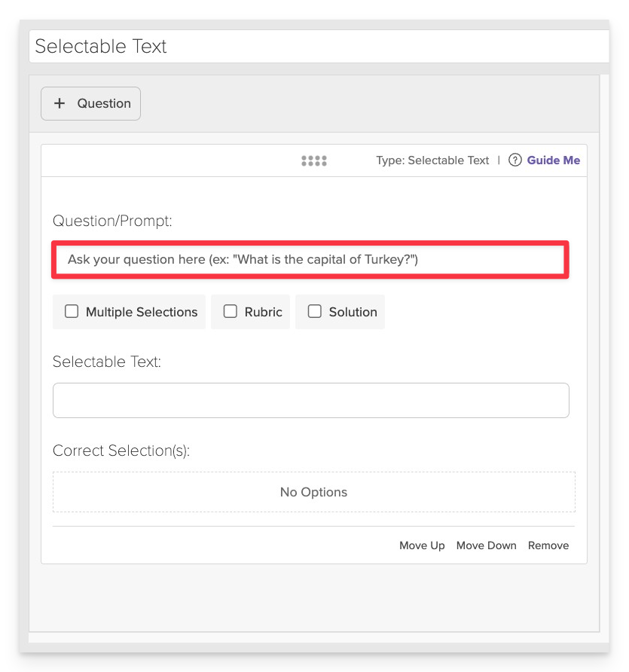Click the Rubric label text
Viewport: 629px width, 672px height.
[264, 312]
